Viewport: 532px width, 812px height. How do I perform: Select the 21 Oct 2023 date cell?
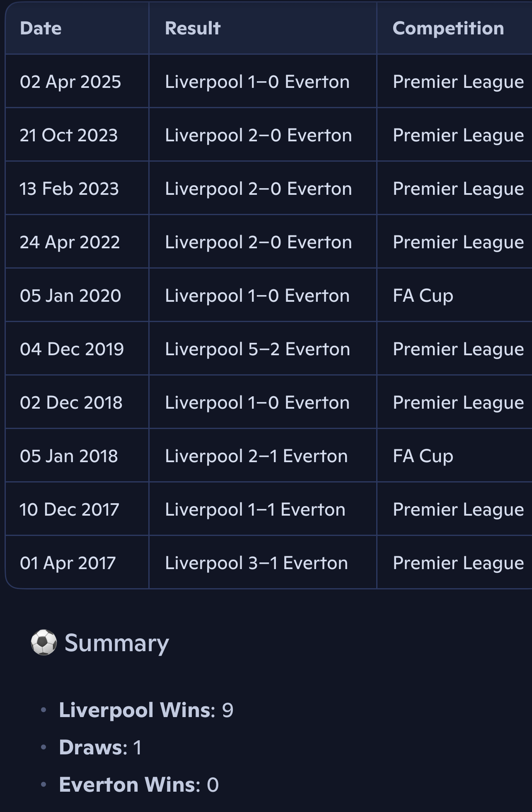point(69,135)
